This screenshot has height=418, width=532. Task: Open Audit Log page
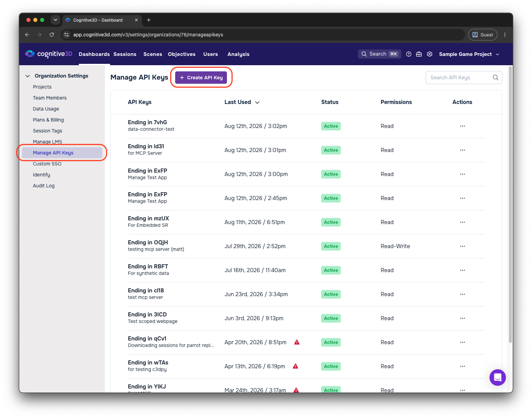44,186
